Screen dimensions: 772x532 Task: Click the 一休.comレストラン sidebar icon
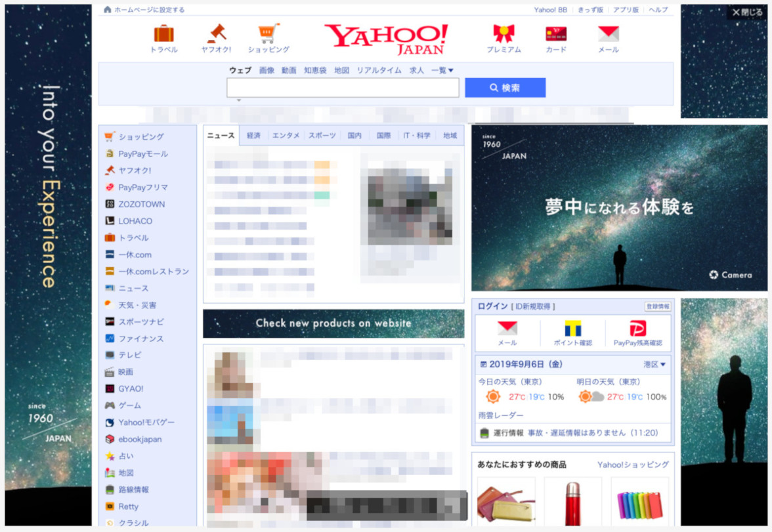(110, 271)
